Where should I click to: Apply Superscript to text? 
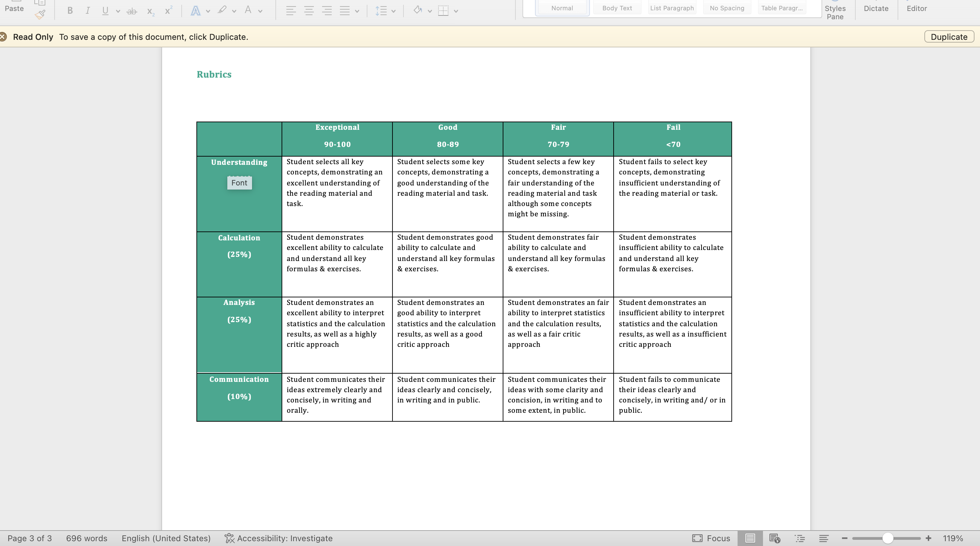168,10
